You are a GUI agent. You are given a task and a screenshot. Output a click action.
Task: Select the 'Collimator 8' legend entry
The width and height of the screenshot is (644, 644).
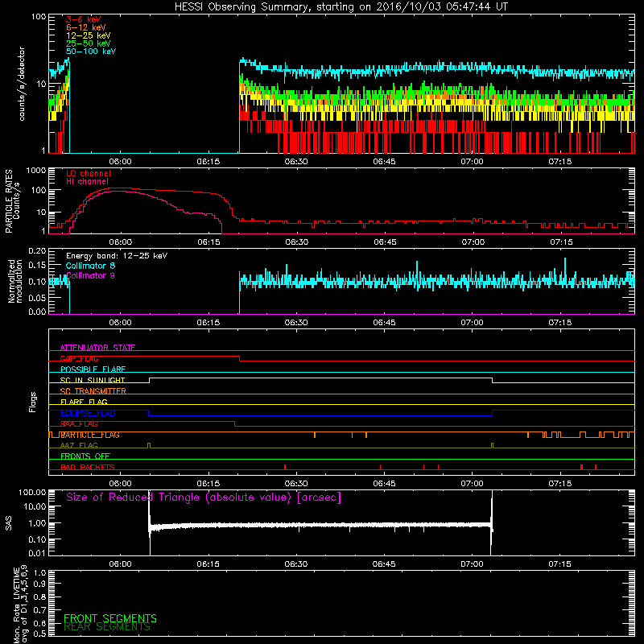90,266
